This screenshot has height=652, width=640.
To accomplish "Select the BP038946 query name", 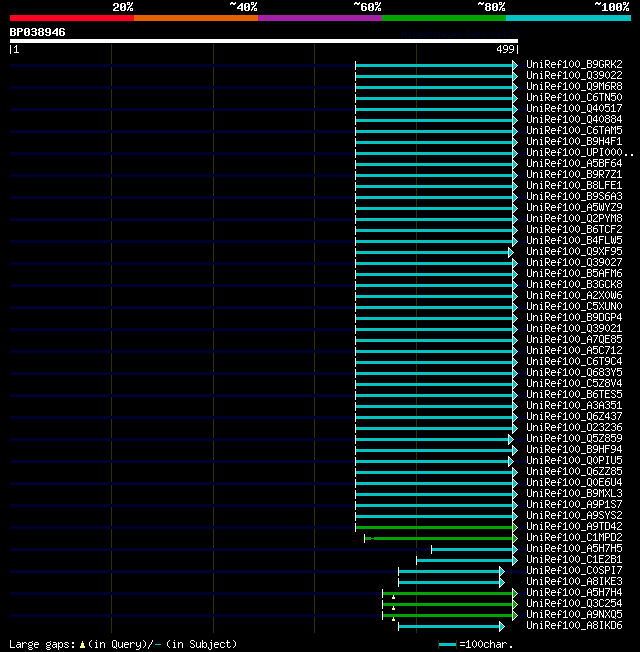I will [x=37, y=32].
